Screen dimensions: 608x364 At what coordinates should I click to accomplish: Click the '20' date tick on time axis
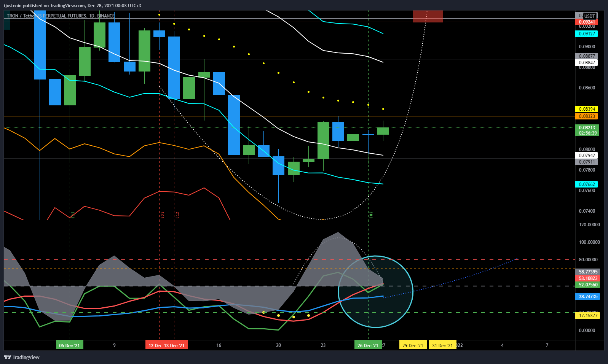coord(278,345)
